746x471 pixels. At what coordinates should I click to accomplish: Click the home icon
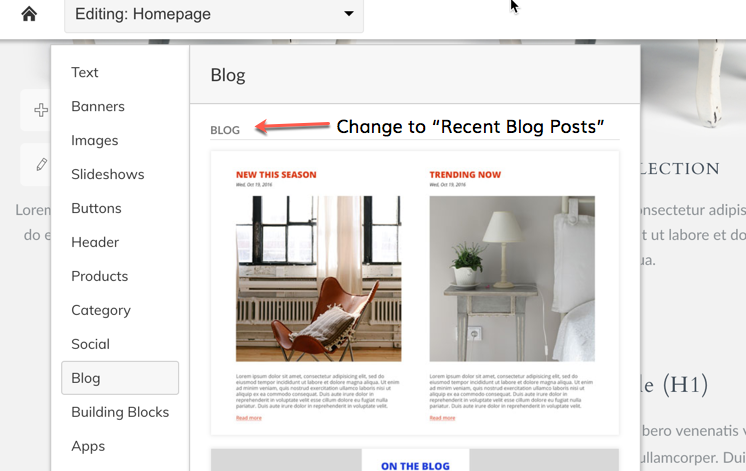[29, 14]
